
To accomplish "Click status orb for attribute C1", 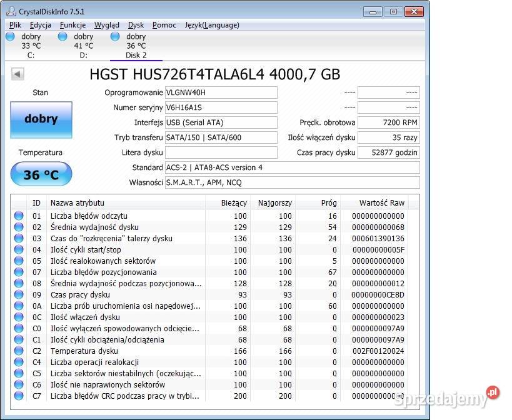I will [19, 339].
